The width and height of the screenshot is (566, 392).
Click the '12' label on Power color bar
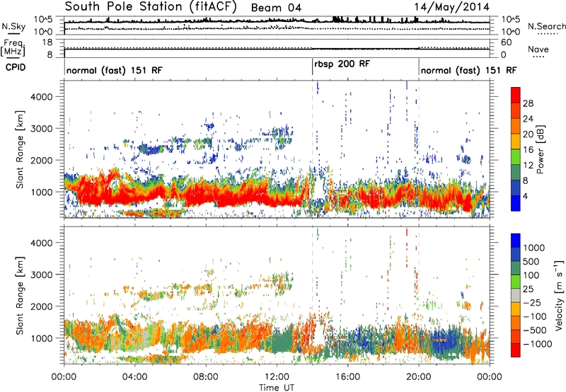(x=528, y=166)
